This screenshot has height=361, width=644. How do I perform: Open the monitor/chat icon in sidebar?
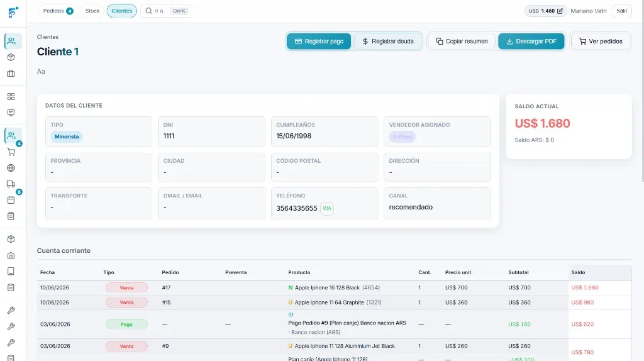tap(11, 113)
